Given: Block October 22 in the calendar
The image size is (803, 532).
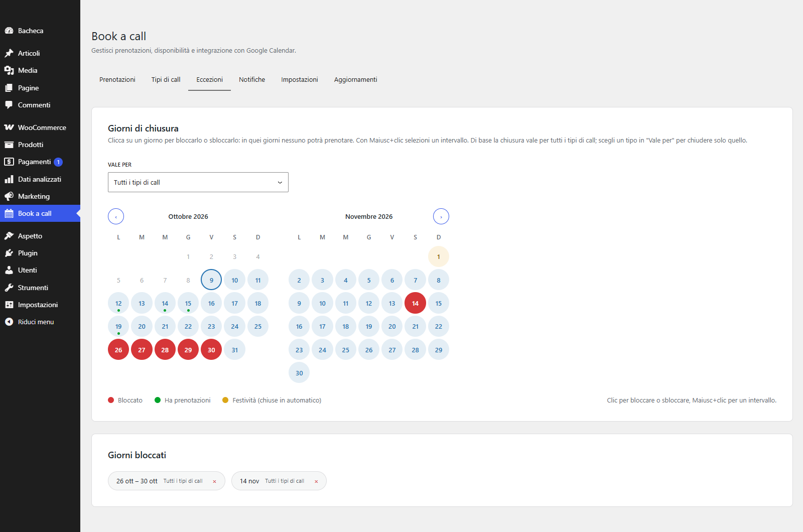Looking at the screenshot, I should click(188, 326).
